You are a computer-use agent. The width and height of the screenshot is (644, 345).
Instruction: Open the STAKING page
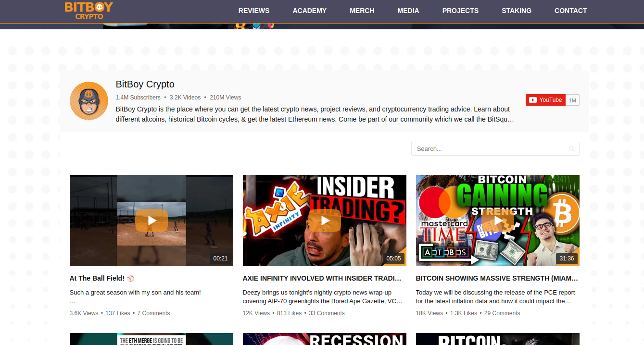coord(517,11)
